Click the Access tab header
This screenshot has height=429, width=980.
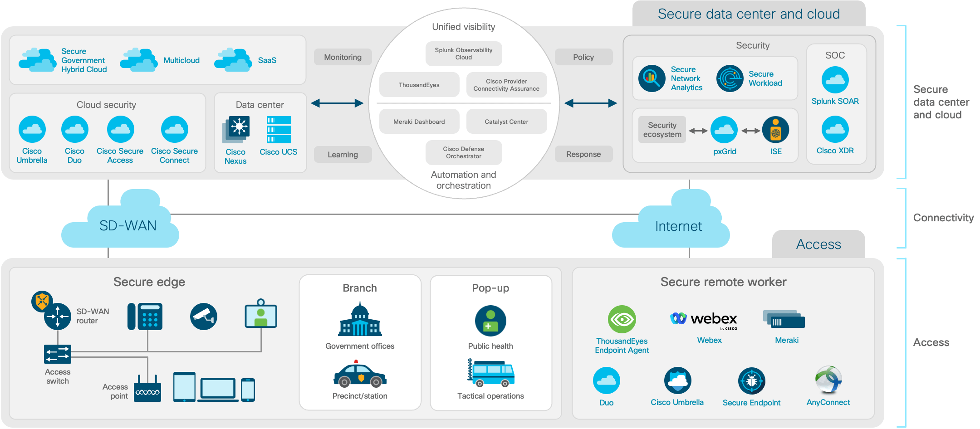tap(819, 244)
